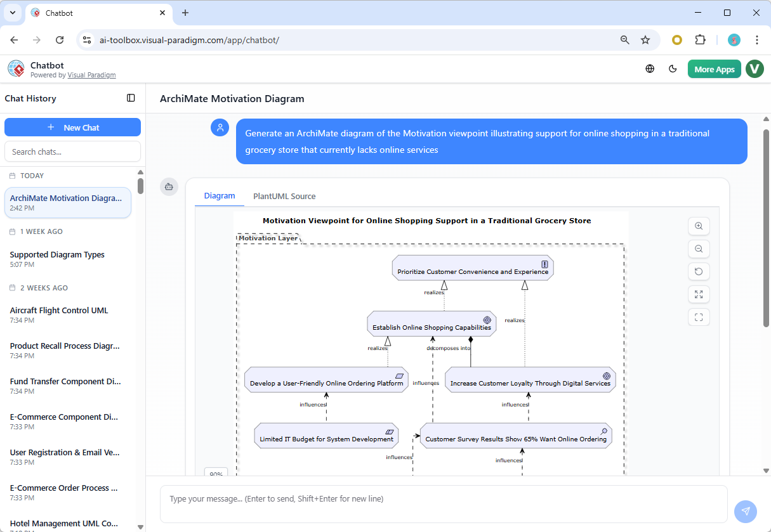Toggle browser zoom icon in address bar
Screen dimensions: 771x532
[x=624, y=39]
